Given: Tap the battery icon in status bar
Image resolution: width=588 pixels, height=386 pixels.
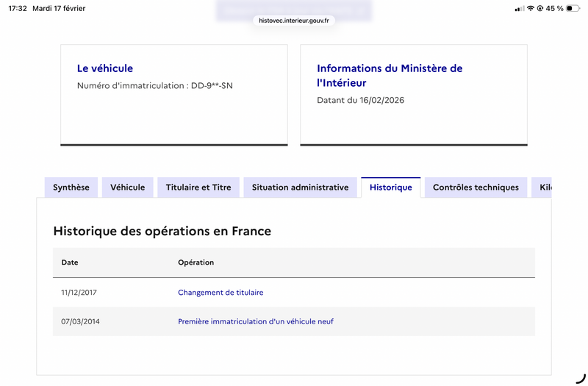Looking at the screenshot, I should (573, 8).
